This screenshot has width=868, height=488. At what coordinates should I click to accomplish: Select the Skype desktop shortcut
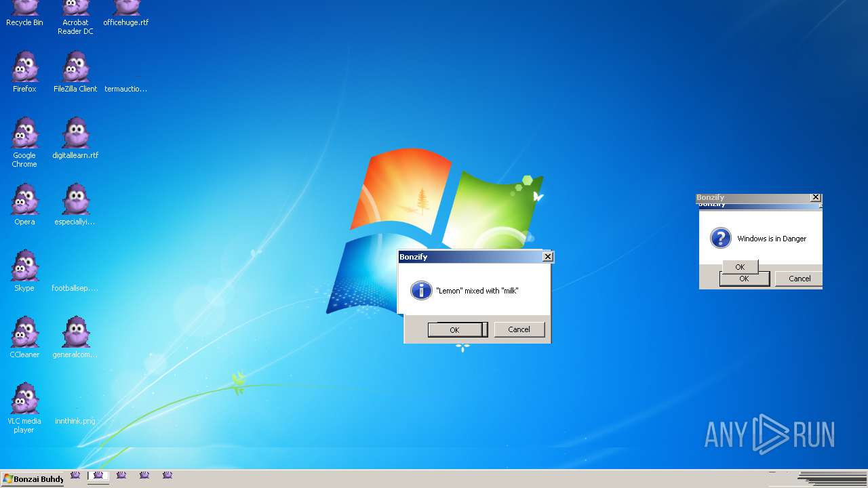24,271
